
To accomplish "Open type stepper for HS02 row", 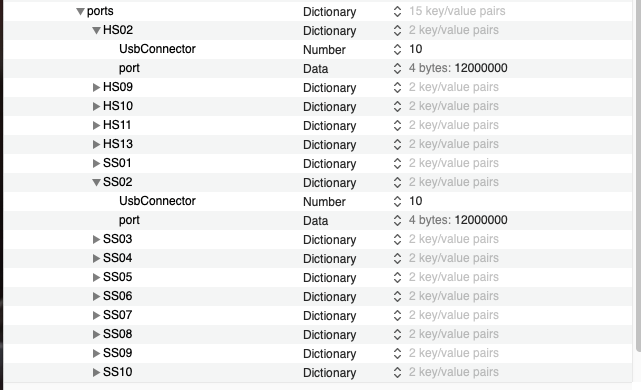I will coord(397,30).
